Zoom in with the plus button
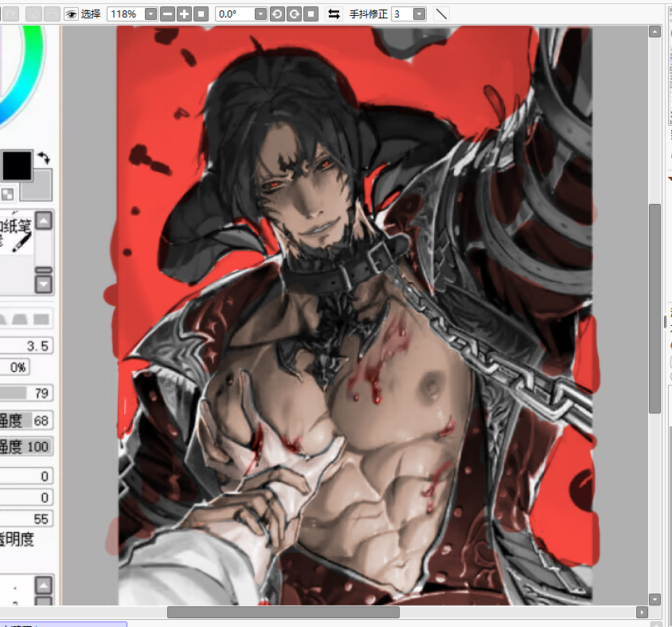672x627 pixels. coord(184,14)
